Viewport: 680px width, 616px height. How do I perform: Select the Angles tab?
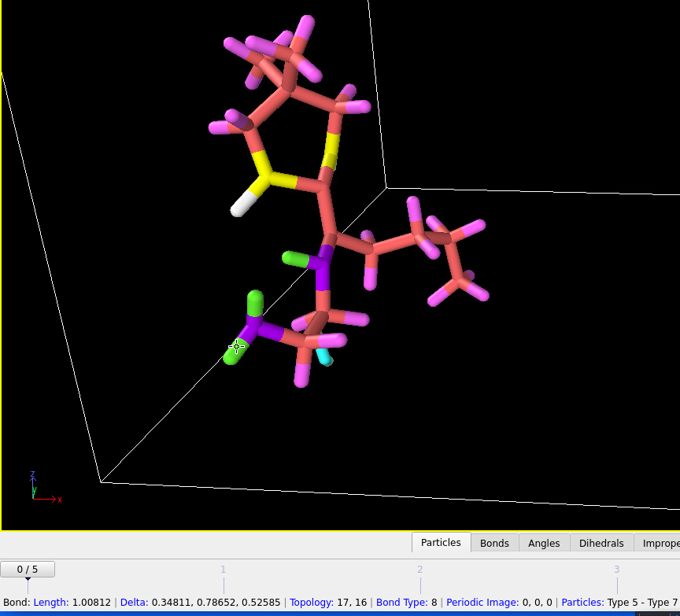coord(544,543)
